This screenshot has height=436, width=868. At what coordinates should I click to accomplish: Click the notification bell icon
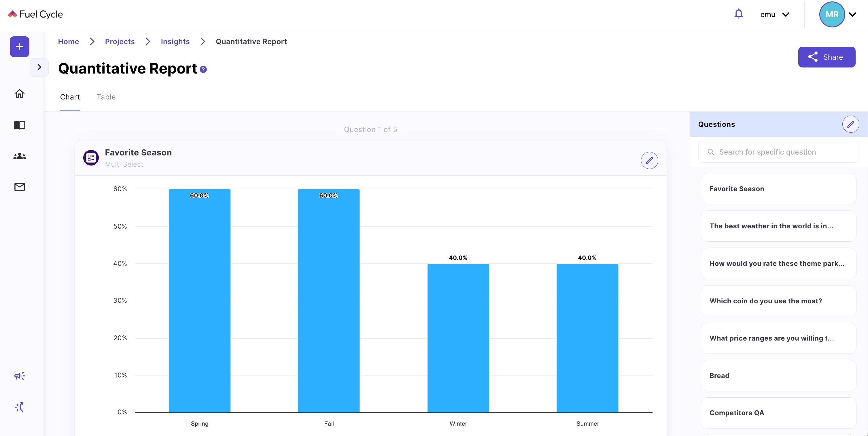tap(738, 14)
